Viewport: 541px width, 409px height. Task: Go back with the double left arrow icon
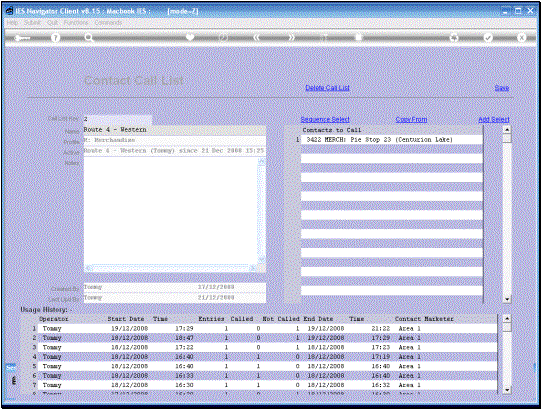[256, 38]
